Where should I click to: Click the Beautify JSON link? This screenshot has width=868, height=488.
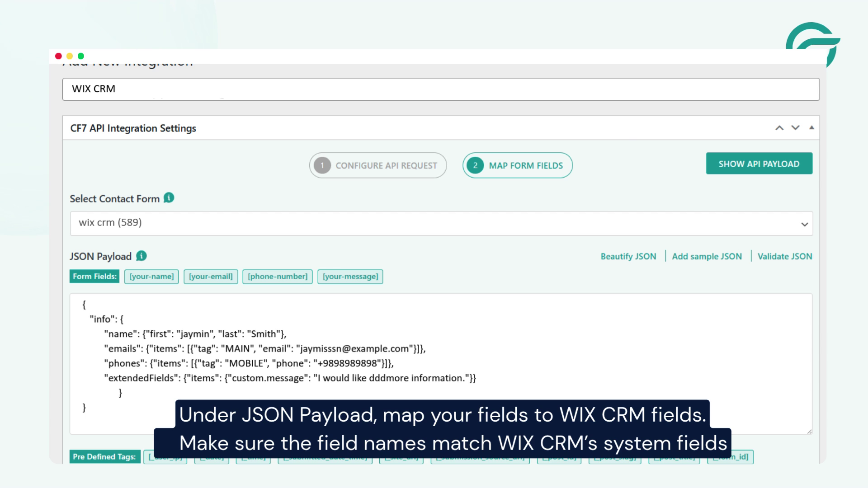628,256
